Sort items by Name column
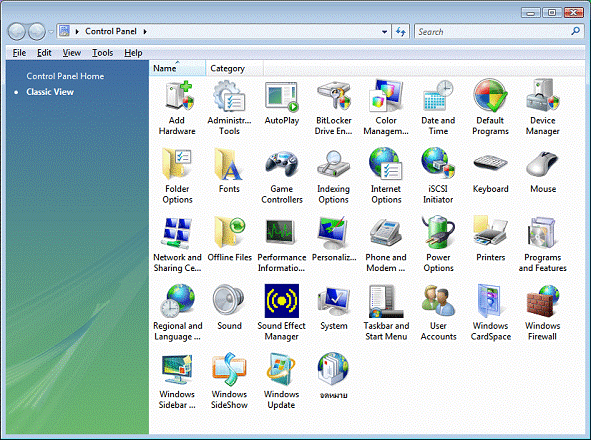 [x=178, y=68]
